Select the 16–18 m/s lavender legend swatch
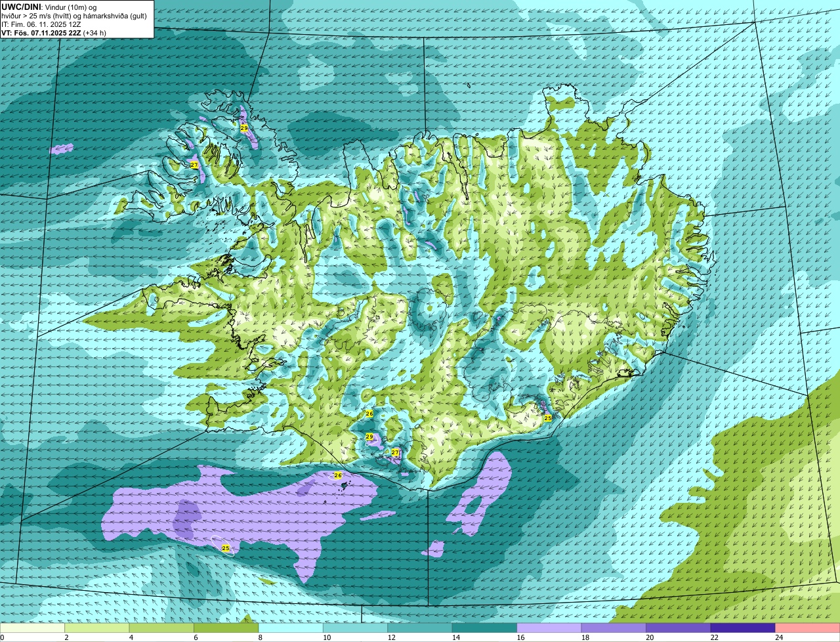Screen dimensions: 840x642 pyautogui.click(x=550, y=628)
